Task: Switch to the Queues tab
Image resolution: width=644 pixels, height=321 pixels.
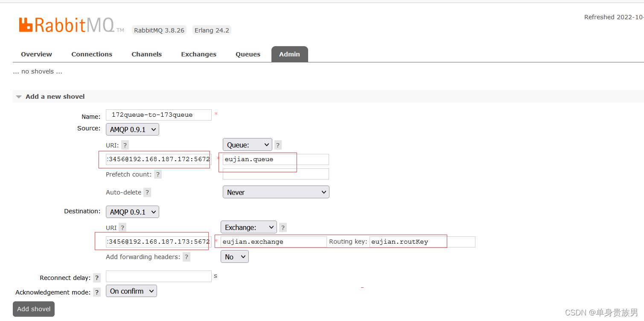Action: tap(248, 54)
